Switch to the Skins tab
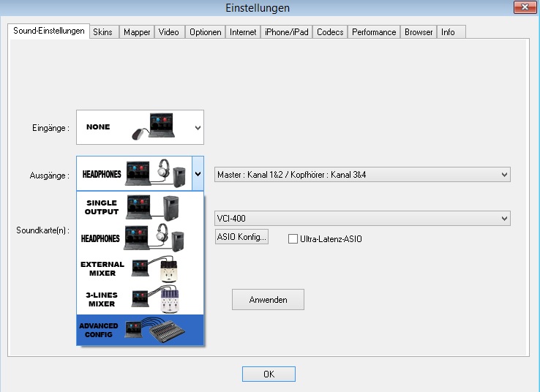Image resolution: width=540 pixels, height=392 pixels. (x=102, y=32)
